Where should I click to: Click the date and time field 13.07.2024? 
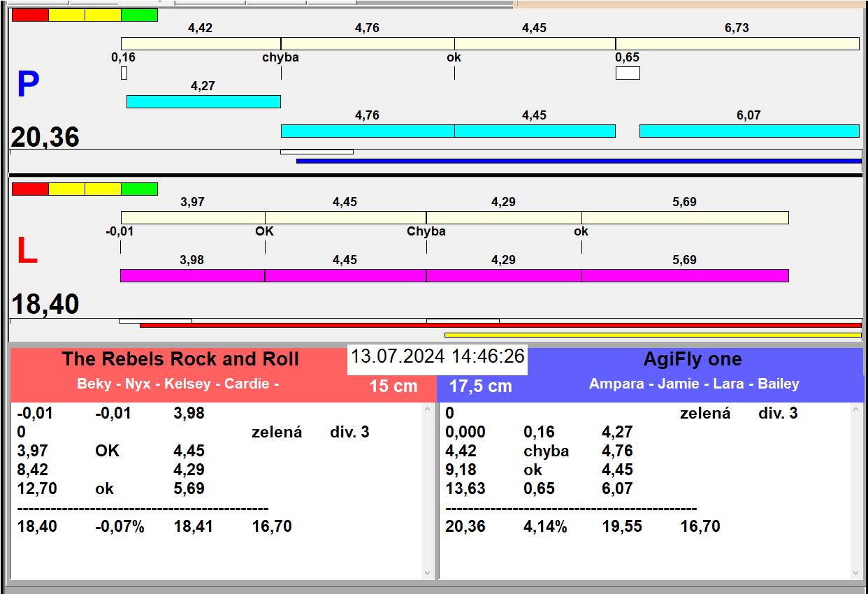pos(437,356)
